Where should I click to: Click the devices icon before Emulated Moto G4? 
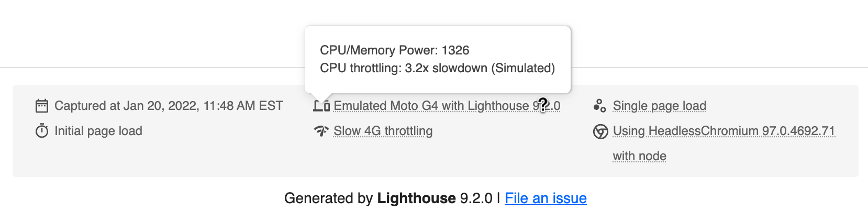tap(321, 106)
